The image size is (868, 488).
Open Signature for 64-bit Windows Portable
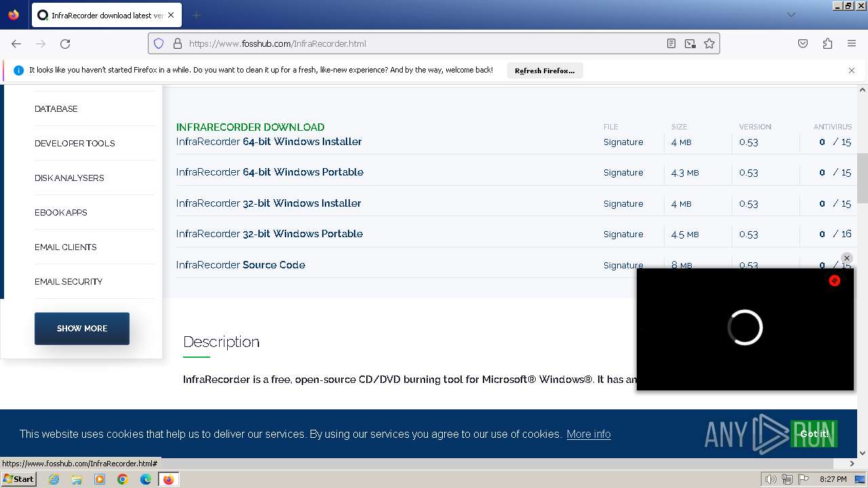(x=623, y=173)
